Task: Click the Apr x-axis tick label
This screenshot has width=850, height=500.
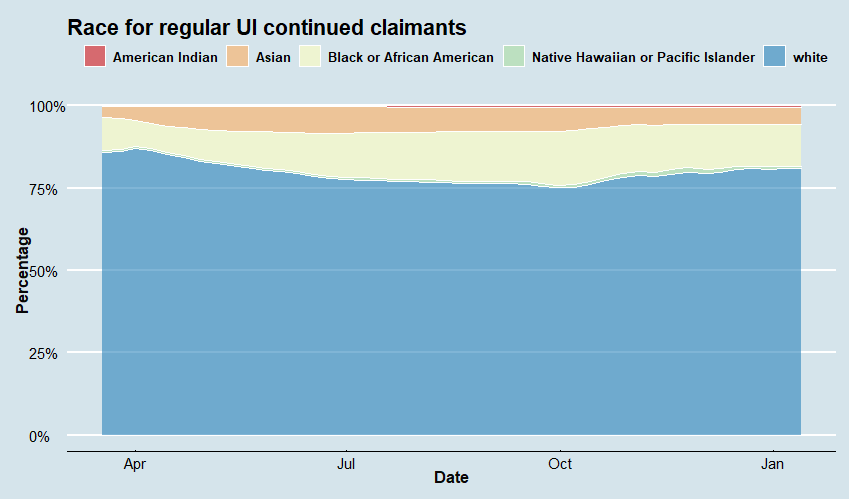Action: coord(135,464)
